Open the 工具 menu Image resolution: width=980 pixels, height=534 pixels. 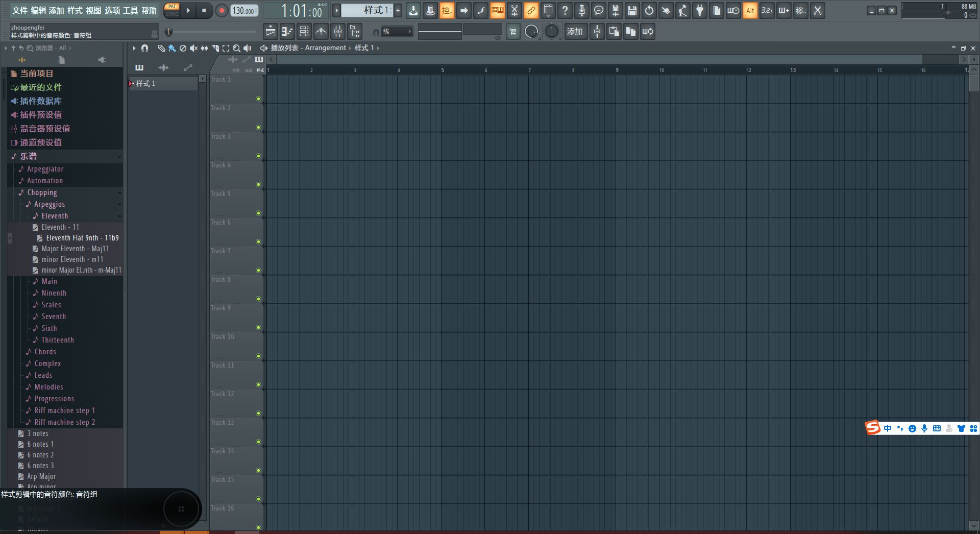click(x=130, y=10)
